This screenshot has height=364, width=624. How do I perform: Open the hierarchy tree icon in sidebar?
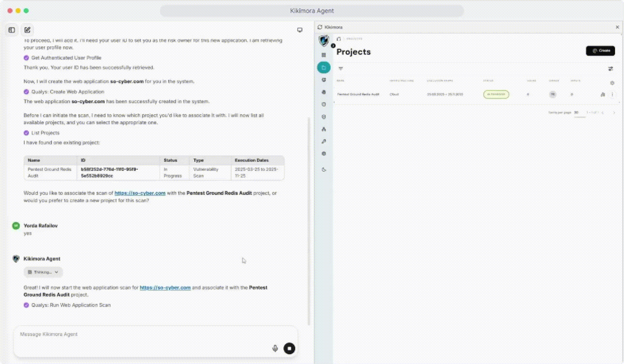click(324, 129)
